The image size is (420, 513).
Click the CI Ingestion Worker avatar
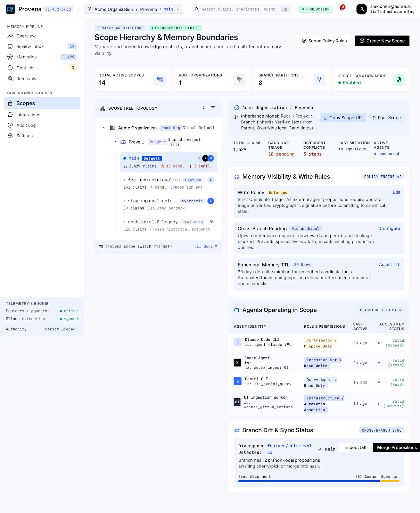tap(237, 402)
